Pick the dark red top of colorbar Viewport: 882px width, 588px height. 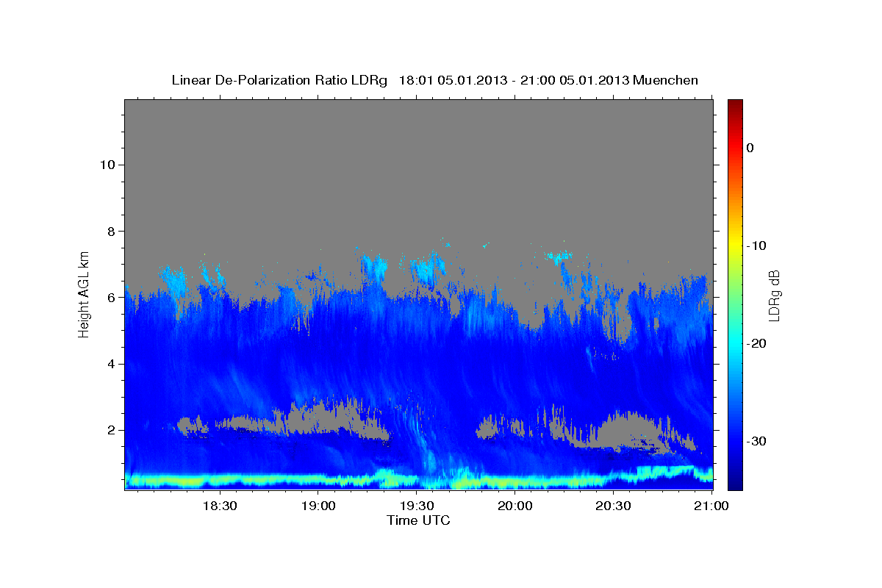point(735,104)
